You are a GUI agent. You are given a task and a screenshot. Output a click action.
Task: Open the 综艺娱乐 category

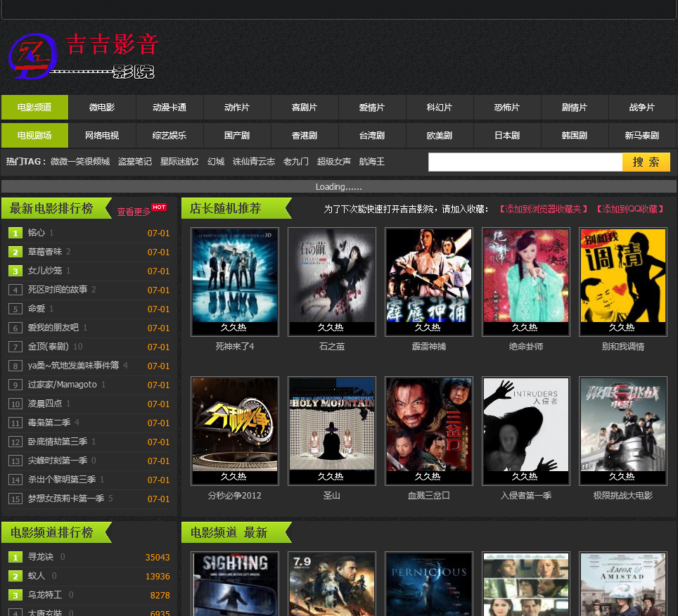point(169,135)
